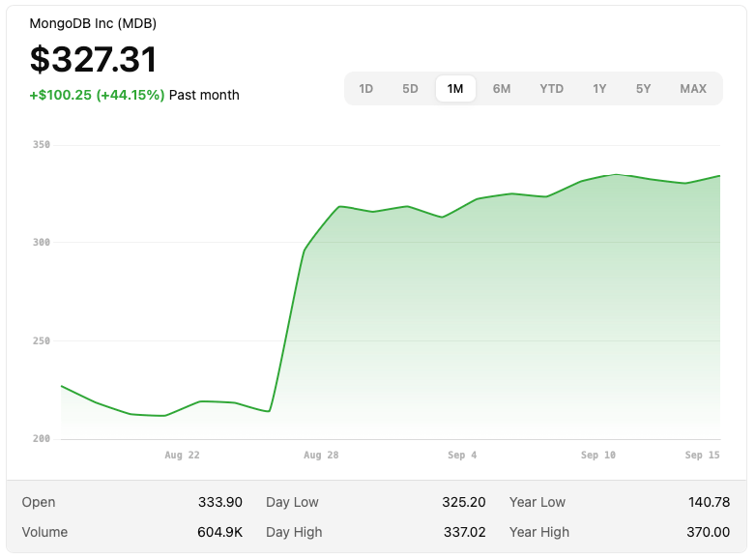The image size is (756, 560).
Task: Click the Open label
Action: [39, 502]
